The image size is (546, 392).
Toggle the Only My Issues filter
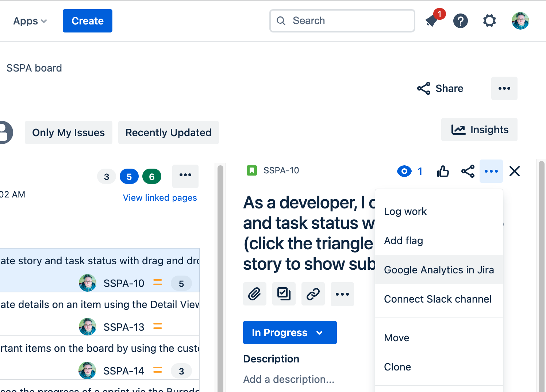pyautogui.click(x=68, y=132)
